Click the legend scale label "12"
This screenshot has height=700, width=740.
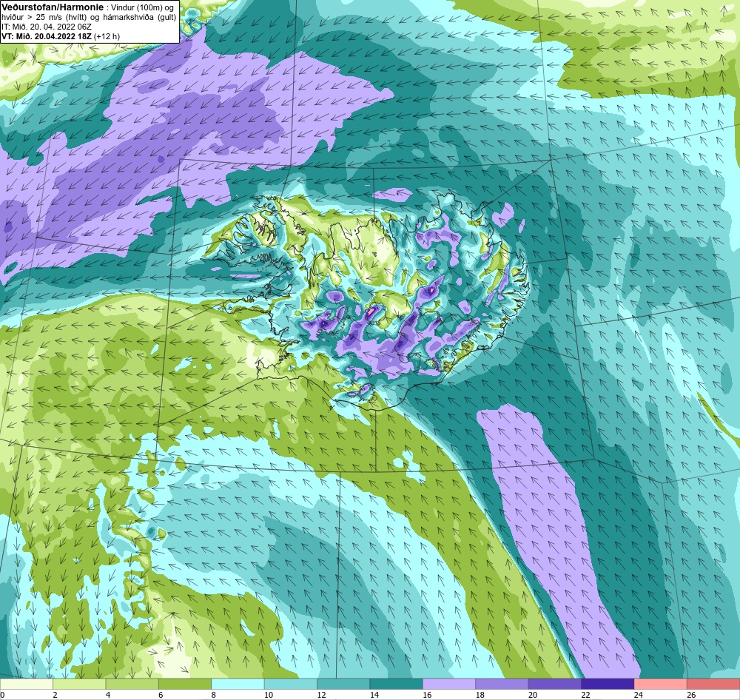pyautogui.click(x=321, y=695)
